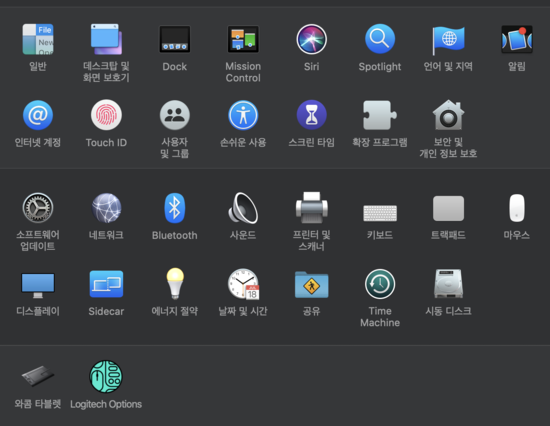This screenshot has height=426, width=550.
Task: Open 트랙패드 preferences
Action: click(x=448, y=208)
